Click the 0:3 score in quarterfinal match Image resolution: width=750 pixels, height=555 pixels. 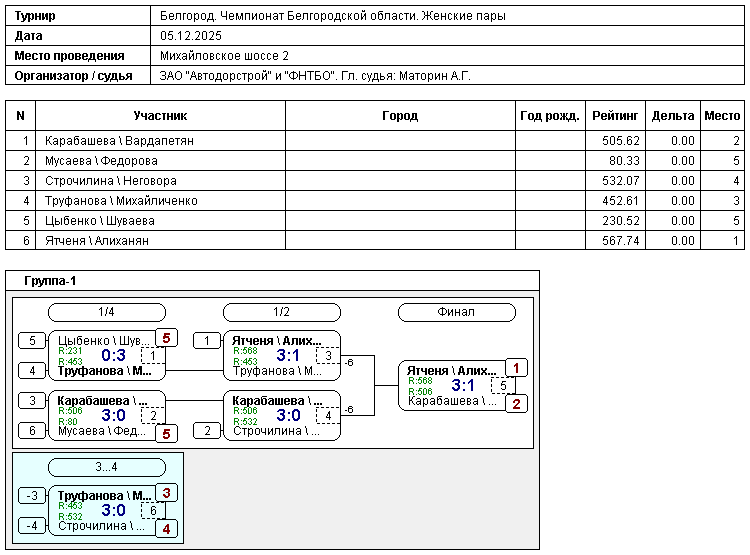113,355
